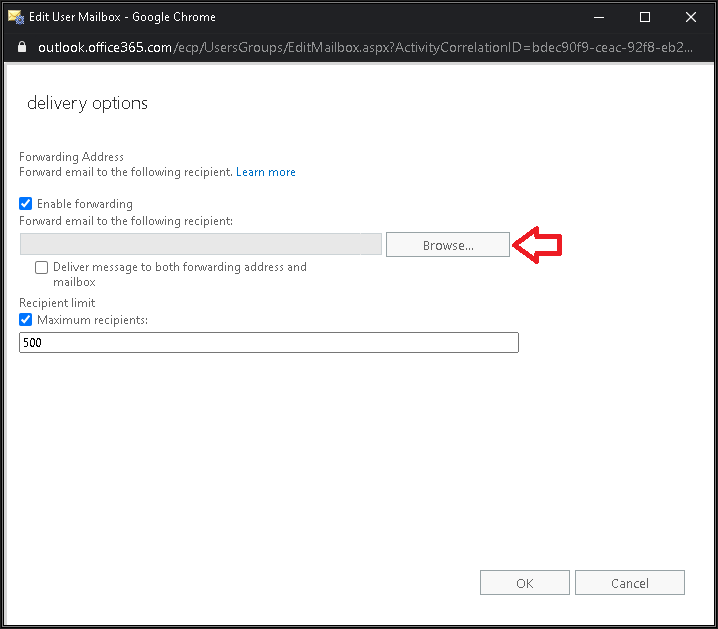Open the Learn more link
This screenshot has height=629, width=718.
click(x=266, y=172)
